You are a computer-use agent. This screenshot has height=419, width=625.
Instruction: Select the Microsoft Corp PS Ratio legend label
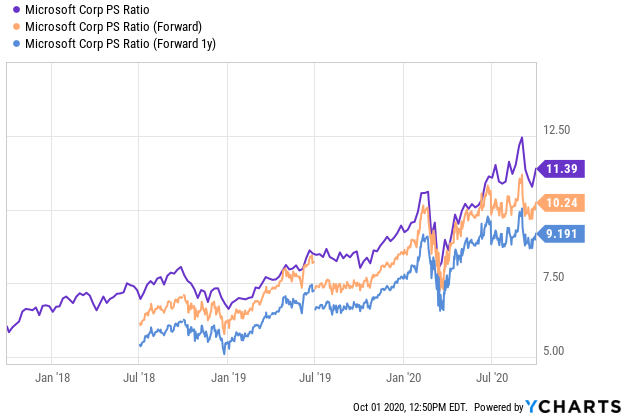click(x=87, y=10)
